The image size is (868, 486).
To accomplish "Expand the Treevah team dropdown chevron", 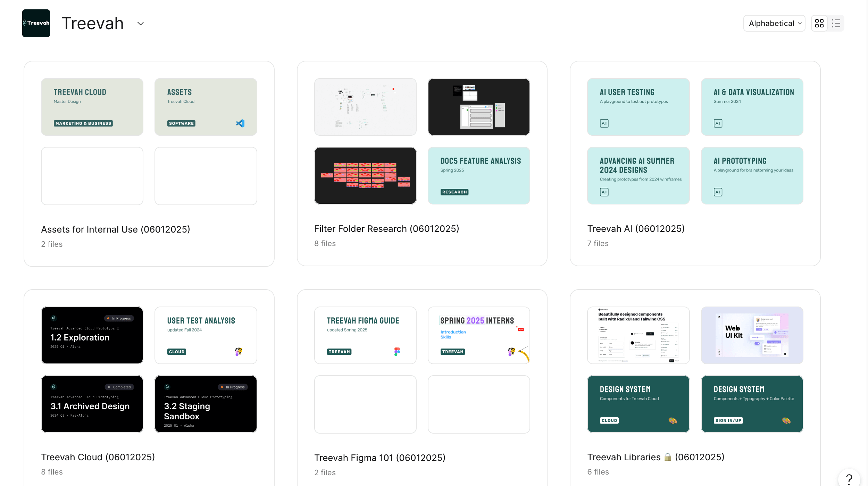I will click(x=141, y=24).
